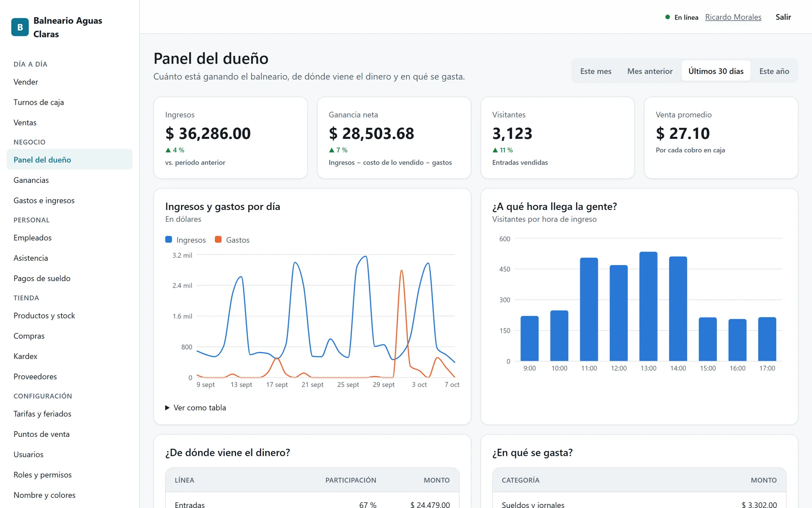Click the Entradas row label
The width and height of the screenshot is (812, 508).
[x=189, y=504]
